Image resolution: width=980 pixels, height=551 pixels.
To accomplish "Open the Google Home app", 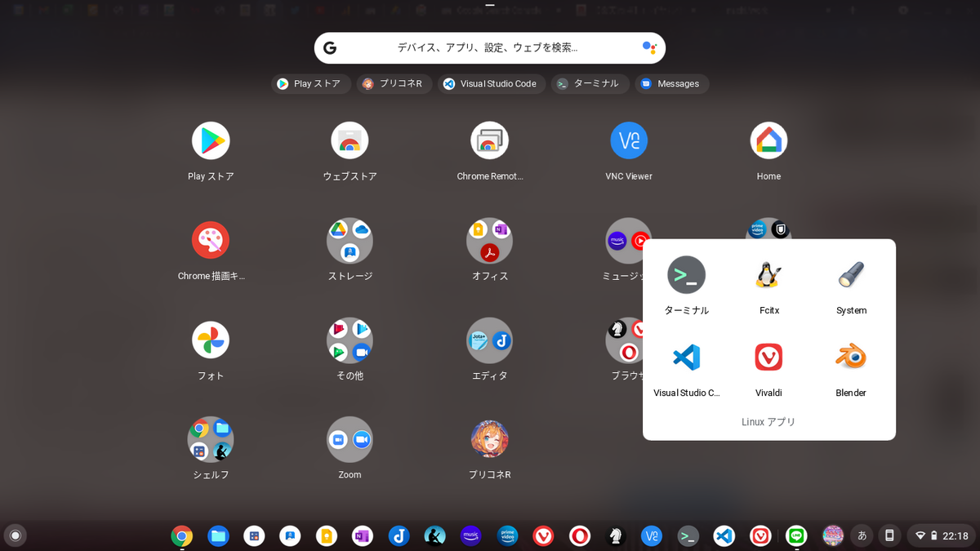I will 768,141.
